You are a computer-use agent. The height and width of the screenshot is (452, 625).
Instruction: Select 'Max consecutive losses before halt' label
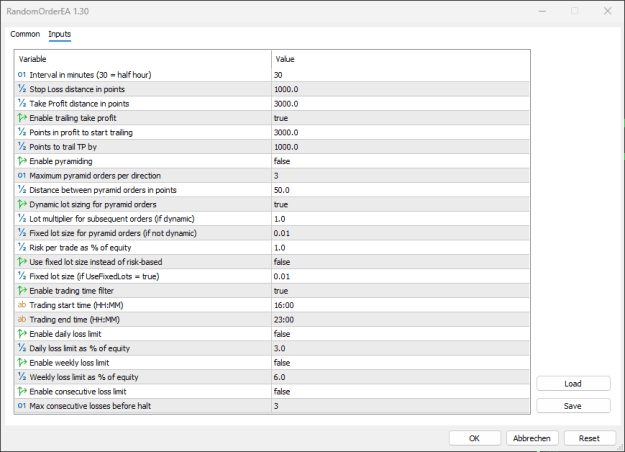pos(90,406)
